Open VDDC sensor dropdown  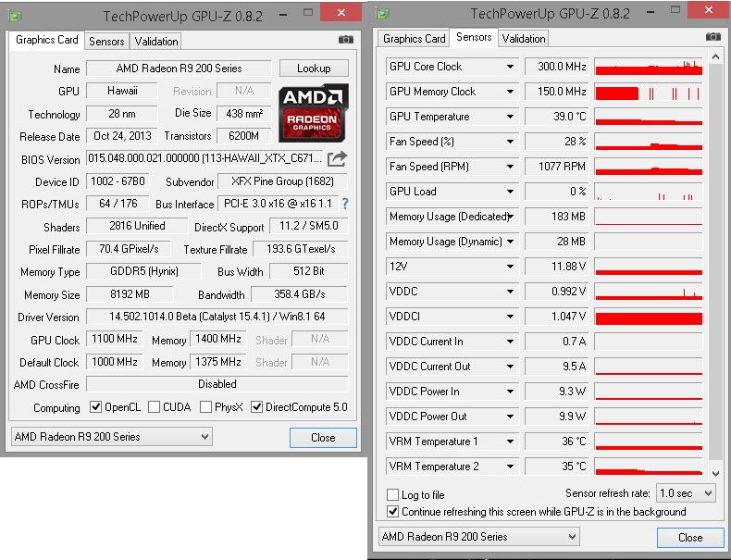click(x=510, y=292)
